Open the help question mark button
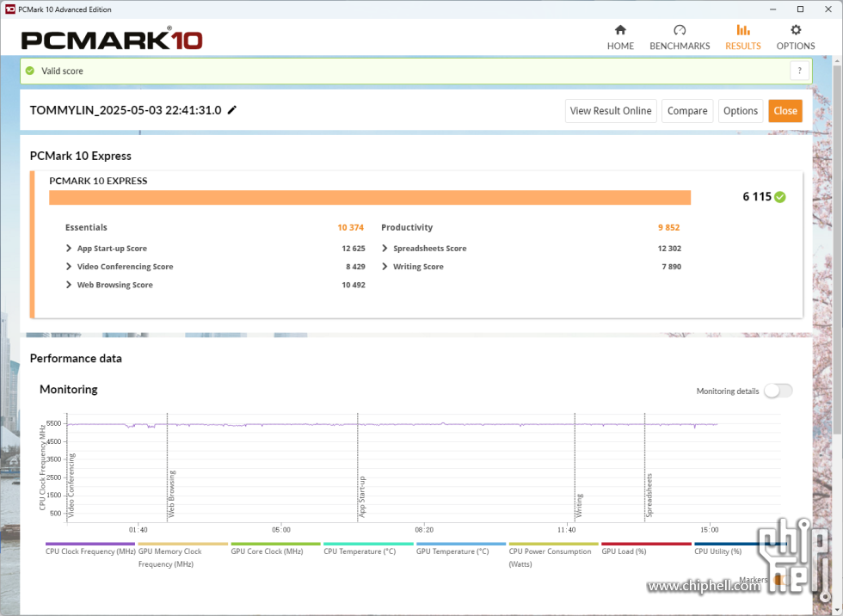The width and height of the screenshot is (843, 616). tap(799, 71)
